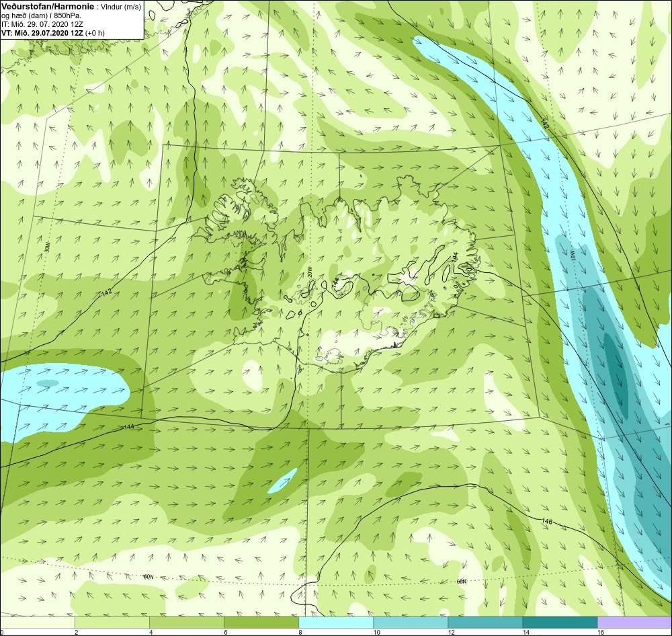
Task: Click the small cyan wind patch south of Iceland
Action: tap(282, 481)
